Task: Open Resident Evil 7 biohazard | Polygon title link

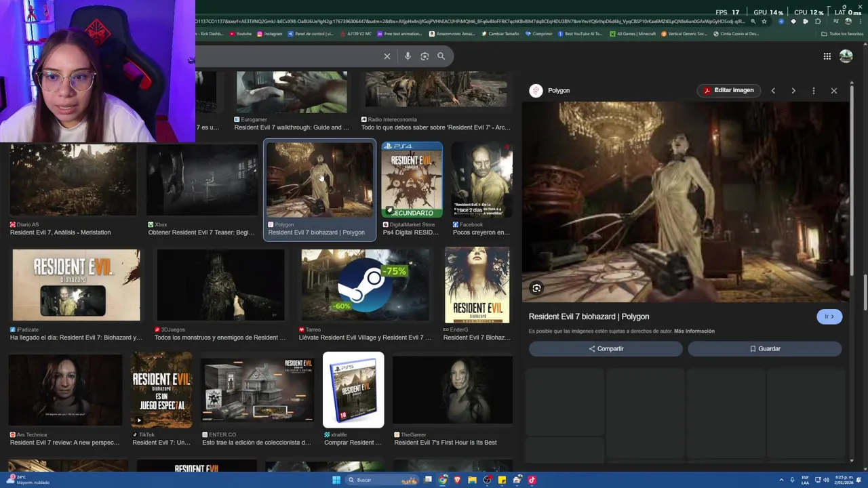Action: click(x=589, y=317)
